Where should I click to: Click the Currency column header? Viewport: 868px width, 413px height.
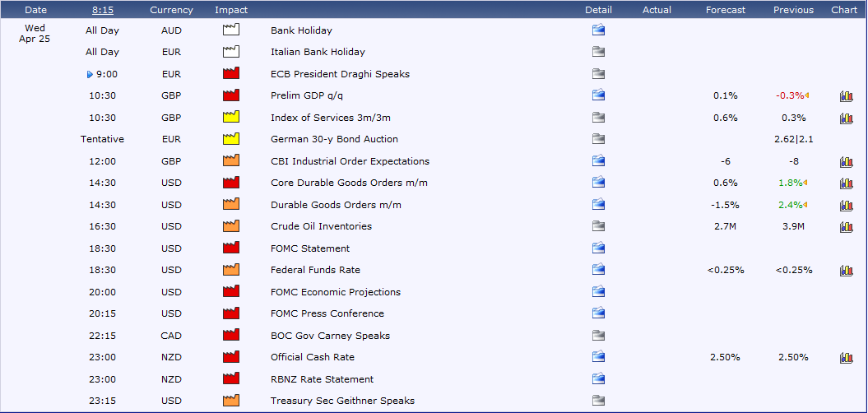[171, 10]
